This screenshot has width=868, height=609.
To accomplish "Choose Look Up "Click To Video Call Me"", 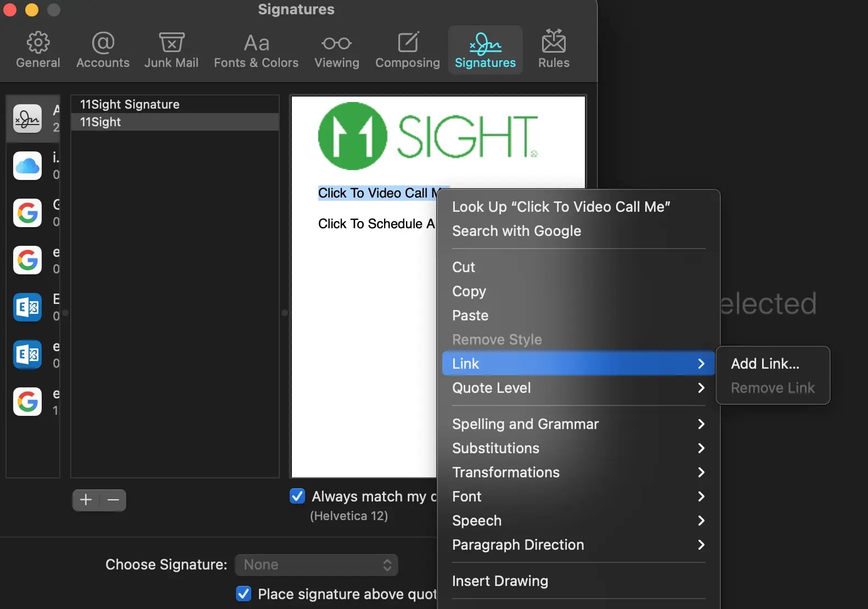I will click(x=578, y=207).
